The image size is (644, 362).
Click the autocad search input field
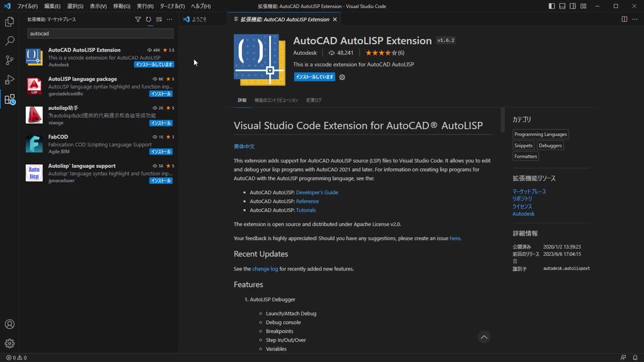[101, 33]
